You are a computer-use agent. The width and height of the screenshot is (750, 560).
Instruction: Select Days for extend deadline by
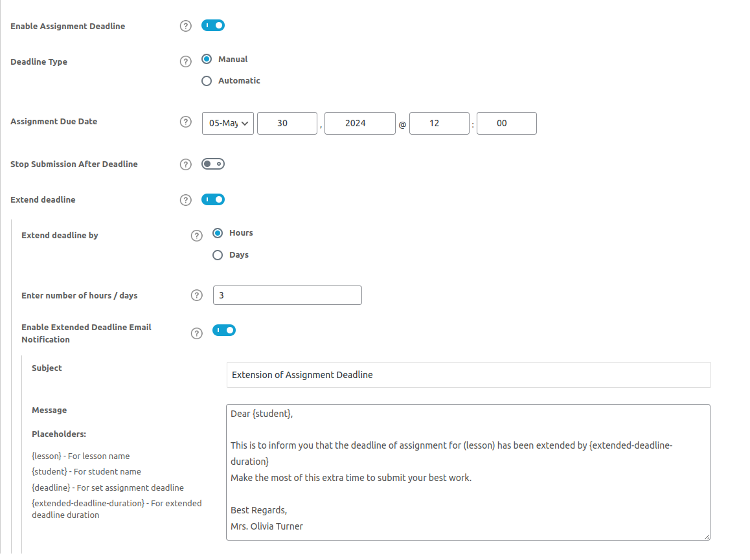pyautogui.click(x=218, y=255)
